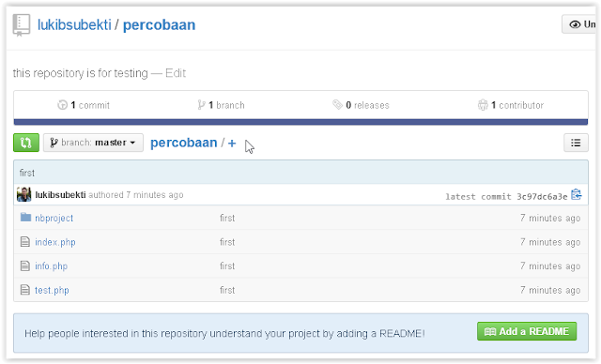The height and width of the screenshot is (364, 601).
Task: Click the blue language color bar
Action: (x=300, y=122)
